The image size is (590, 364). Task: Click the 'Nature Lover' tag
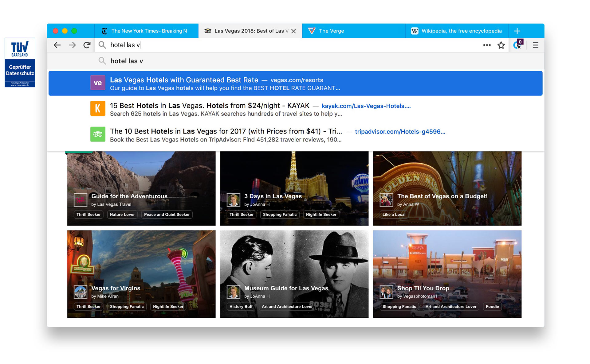(x=122, y=215)
